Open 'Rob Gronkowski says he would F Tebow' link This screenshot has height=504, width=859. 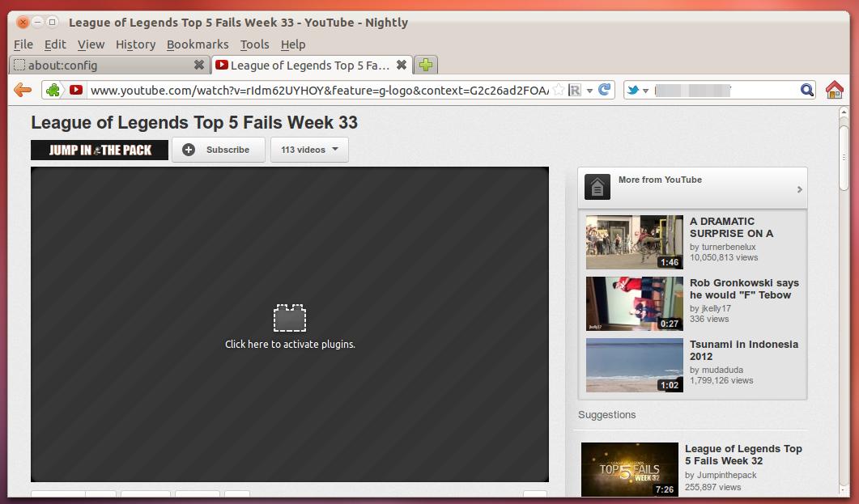coord(744,289)
